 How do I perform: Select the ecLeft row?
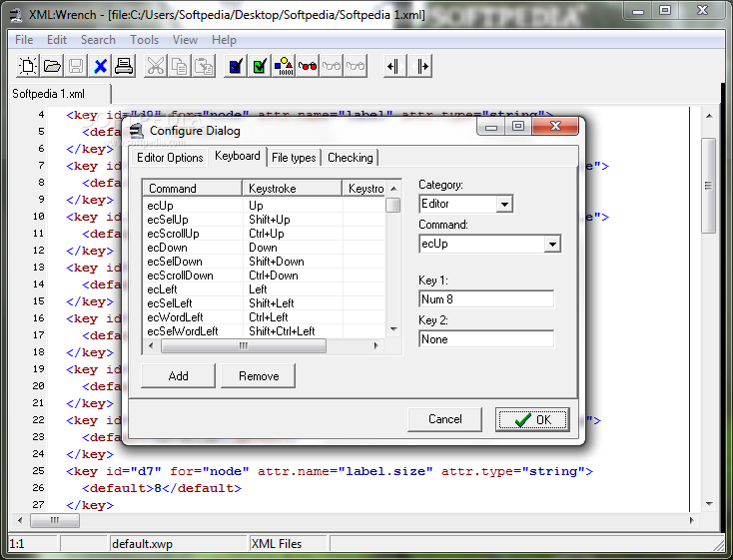tap(264, 289)
